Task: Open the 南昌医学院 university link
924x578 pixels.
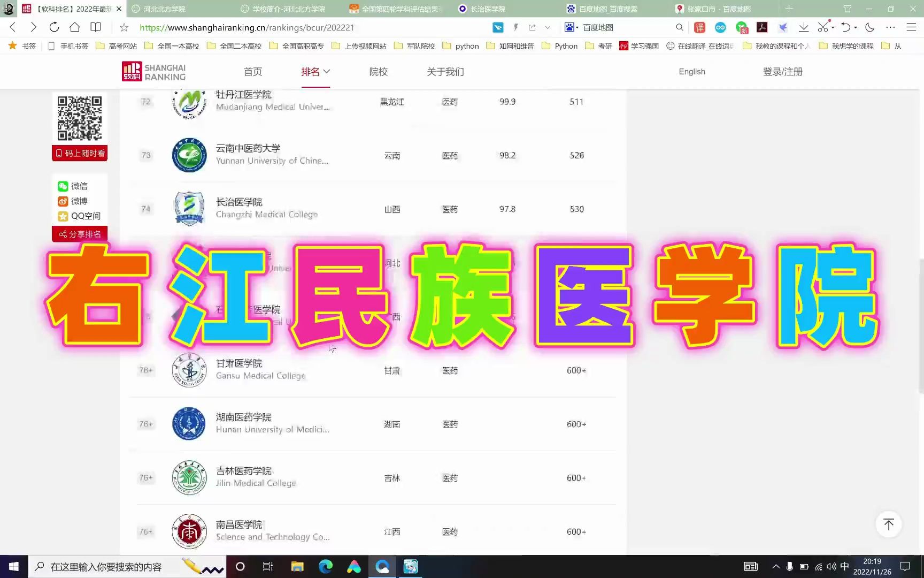Action: point(239,524)
